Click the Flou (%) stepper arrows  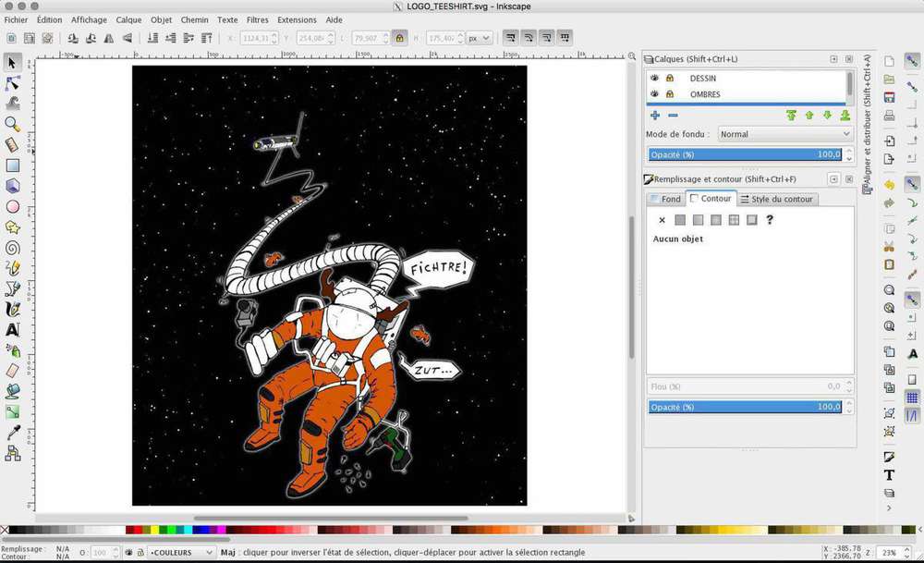coord(849,386)
